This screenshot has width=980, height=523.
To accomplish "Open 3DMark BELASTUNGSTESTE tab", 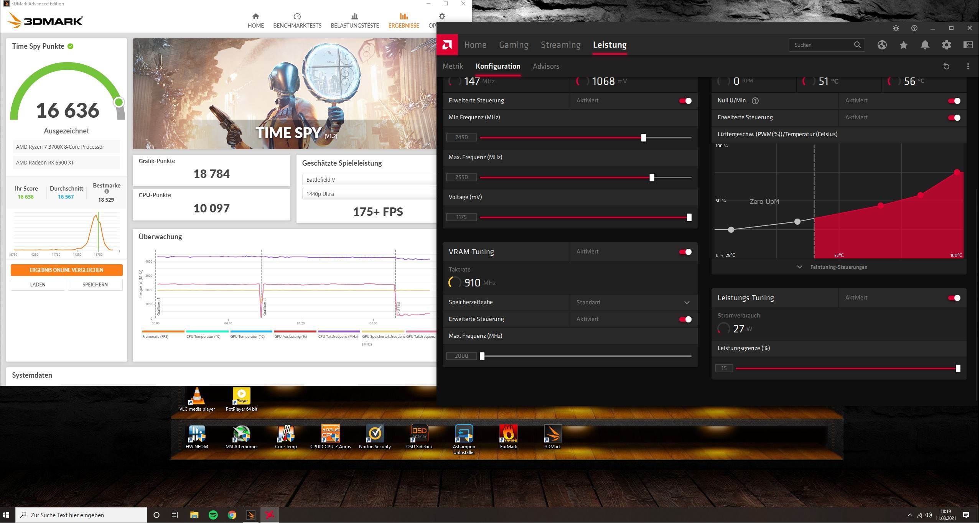I will coord(355,21).
